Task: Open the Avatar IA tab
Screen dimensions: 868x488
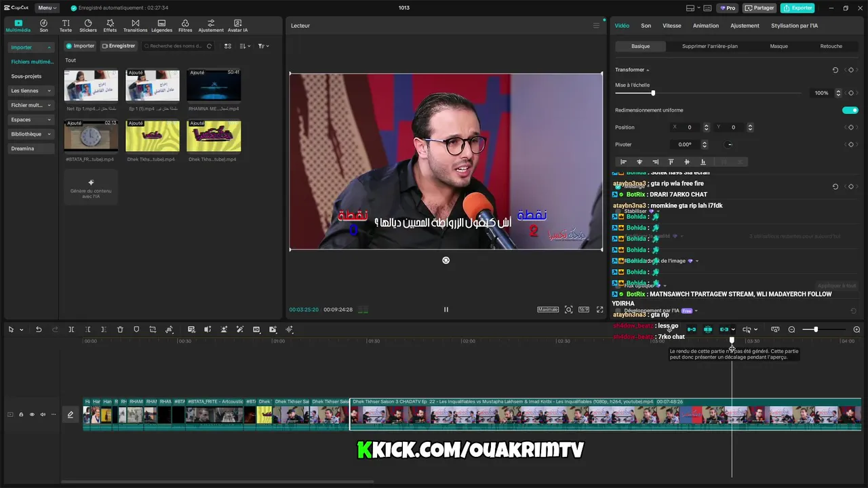Action: pos(237,26)
